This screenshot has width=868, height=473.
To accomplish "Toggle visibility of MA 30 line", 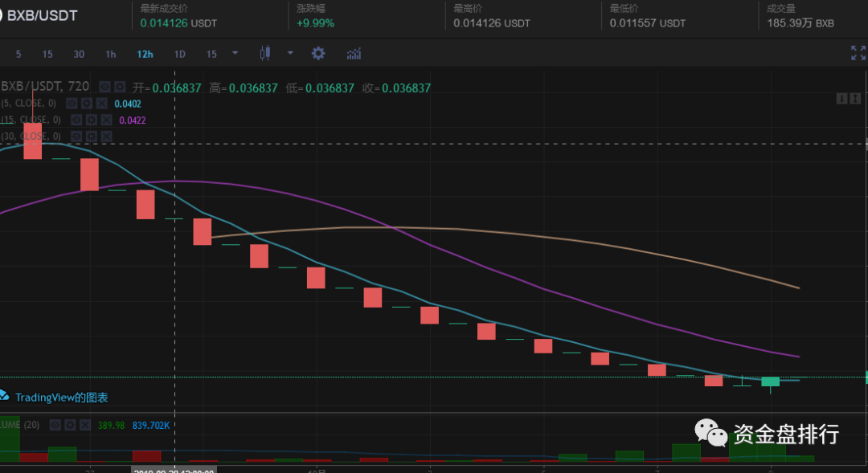I will point(76,136).
